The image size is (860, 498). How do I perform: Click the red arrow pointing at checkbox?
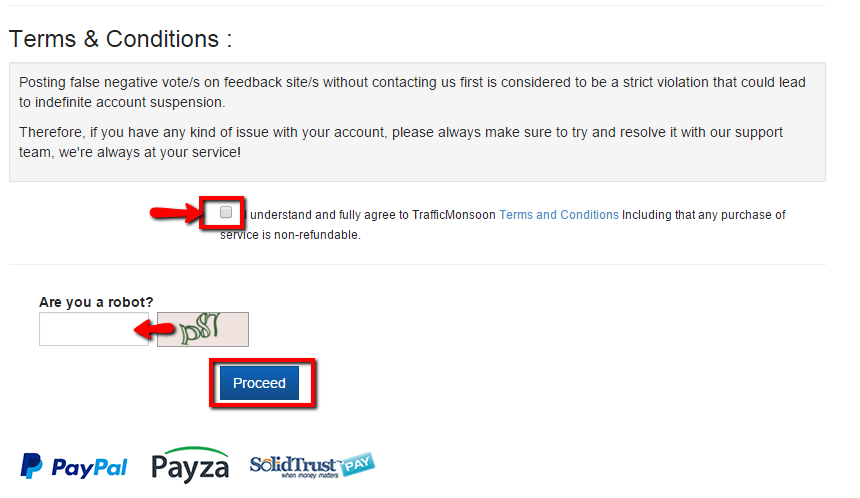176,212
